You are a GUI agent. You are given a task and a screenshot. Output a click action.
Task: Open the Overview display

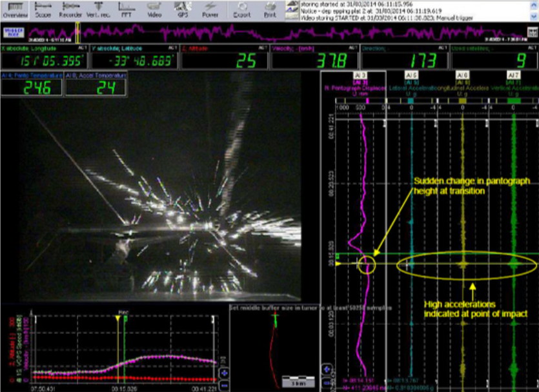tap(12, 9)
